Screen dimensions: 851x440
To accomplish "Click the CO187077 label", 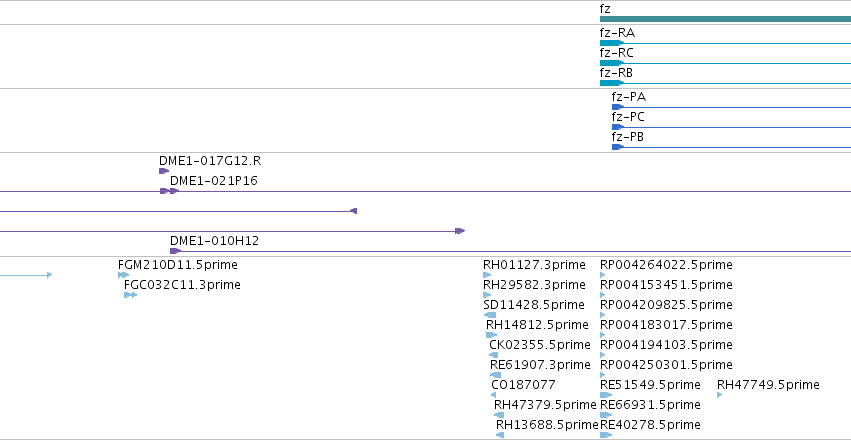I will tap(523, 385).
